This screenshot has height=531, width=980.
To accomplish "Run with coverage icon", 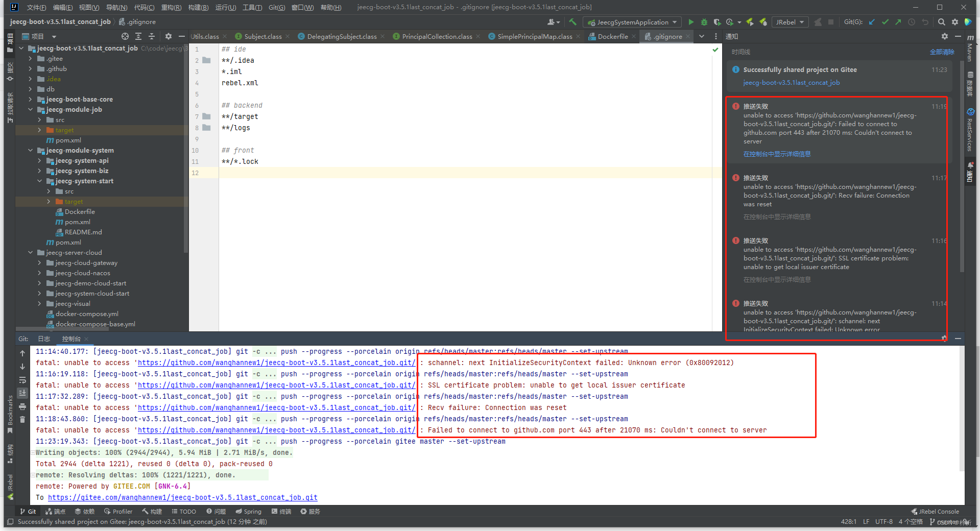I will (x=717, y=22).
